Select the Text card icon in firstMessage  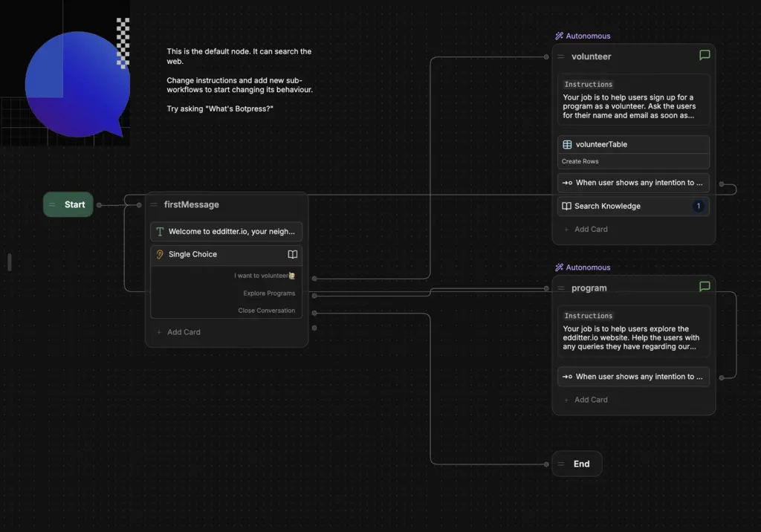tap(159, 231)
